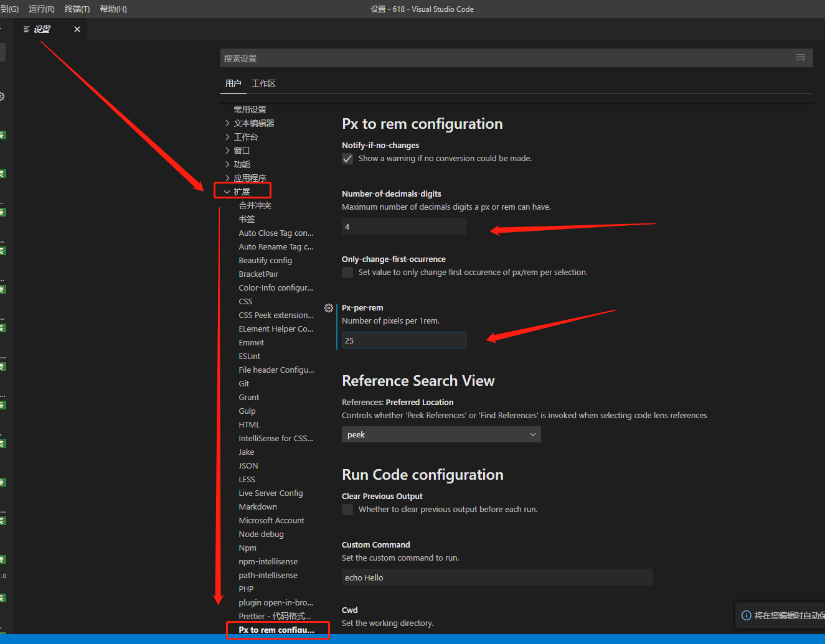Select Emmet in the extensions list
Viewport: 825px width, 644px height.
click(251, 342)
